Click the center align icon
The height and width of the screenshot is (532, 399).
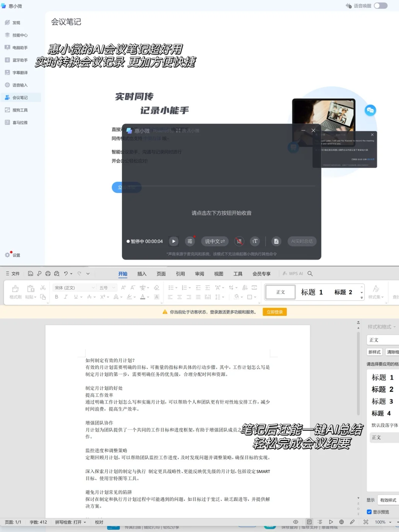pyautogui.click(x=180, y=297)
